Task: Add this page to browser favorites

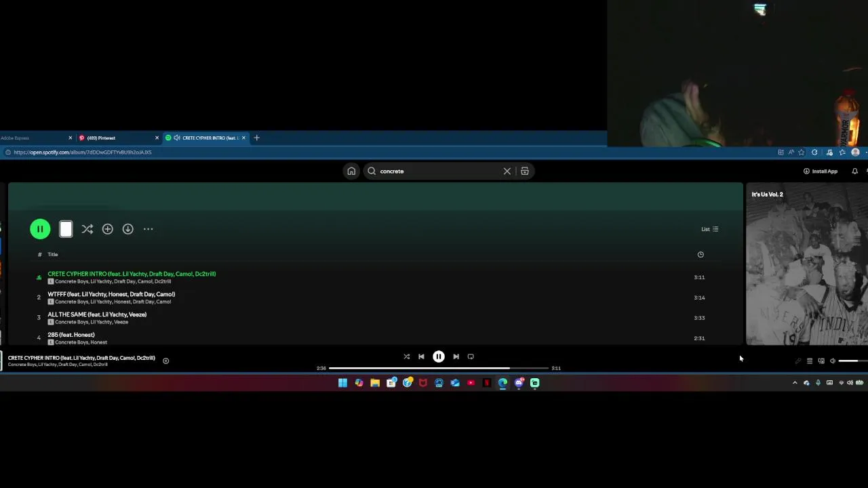Action: click(802, 152)
